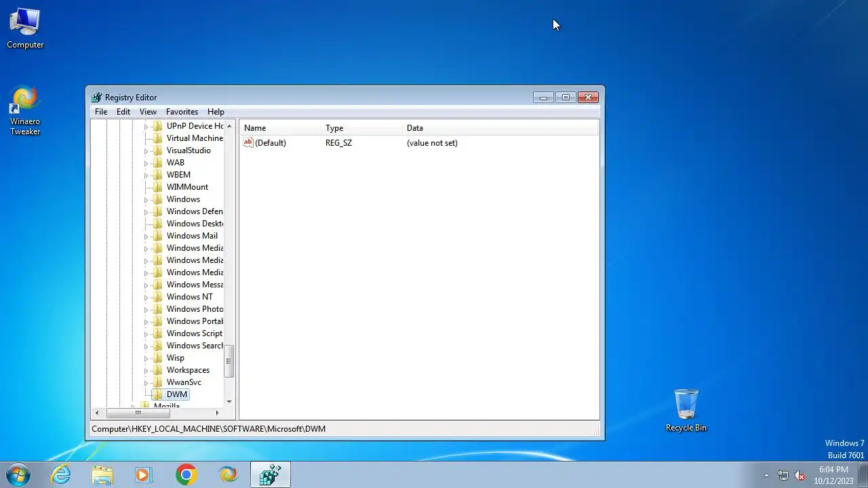868x488 pixels.
Task: Click the Wisp folder icon
Action: tap(158, 358)
